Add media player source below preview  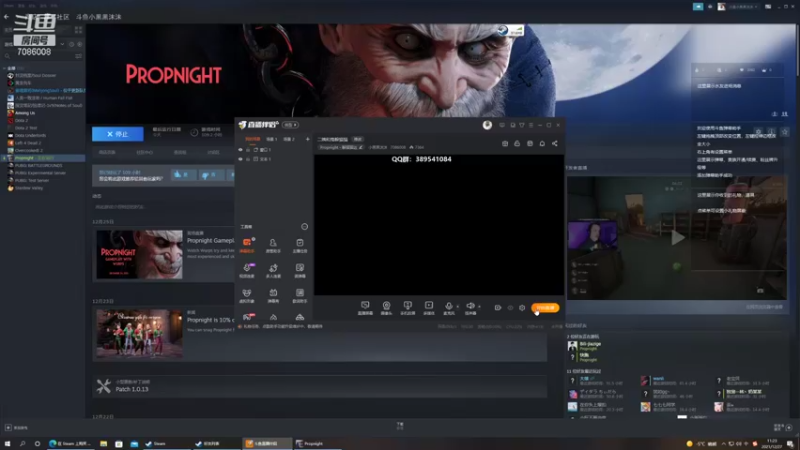coord(429,308)
